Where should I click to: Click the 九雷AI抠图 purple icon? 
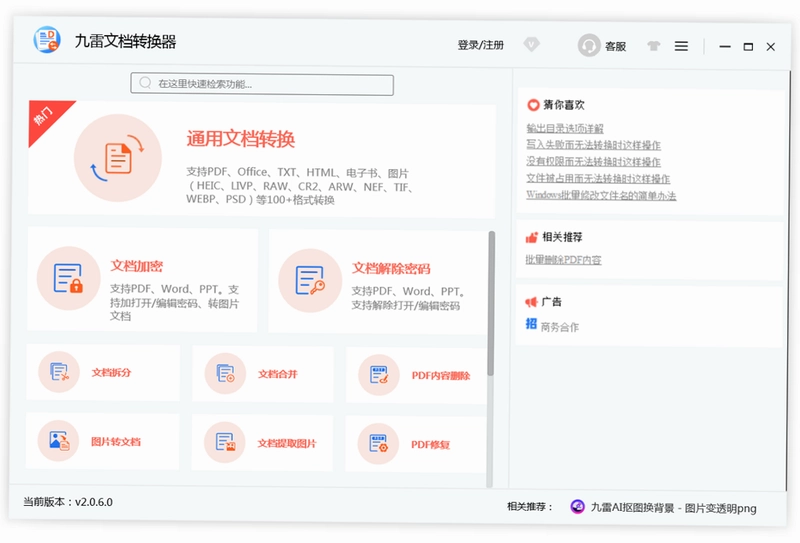click(577, 507)
